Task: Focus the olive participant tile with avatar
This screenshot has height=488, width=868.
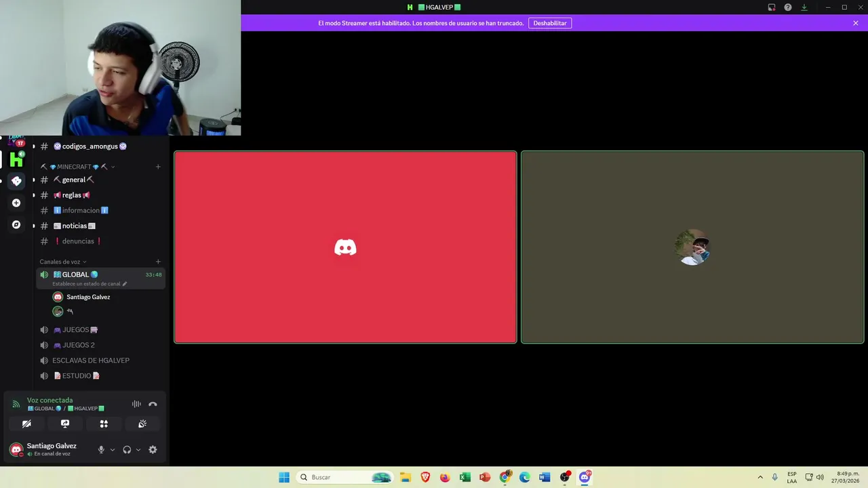Action: tap(692, 247)
